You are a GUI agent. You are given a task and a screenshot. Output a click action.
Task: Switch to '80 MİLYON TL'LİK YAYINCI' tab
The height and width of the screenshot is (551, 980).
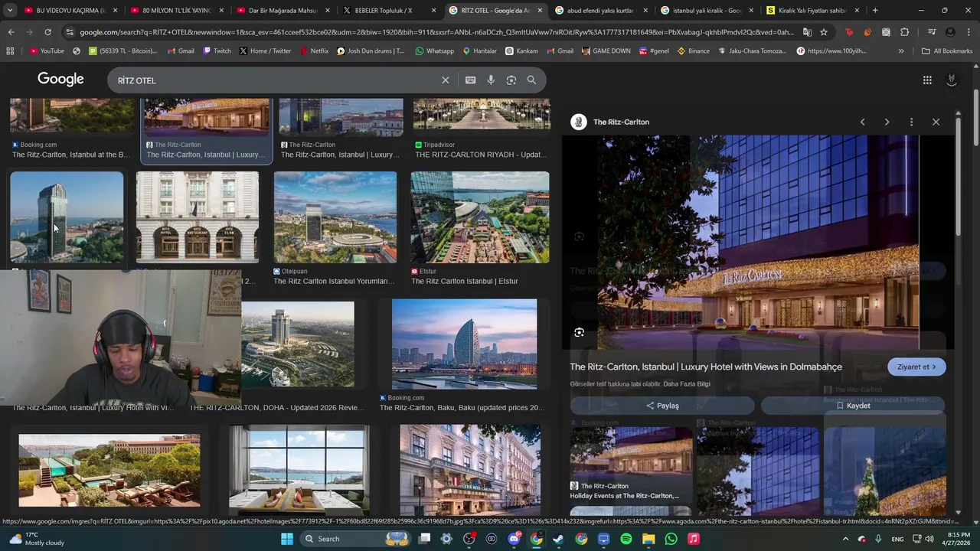tap(176, 11)
